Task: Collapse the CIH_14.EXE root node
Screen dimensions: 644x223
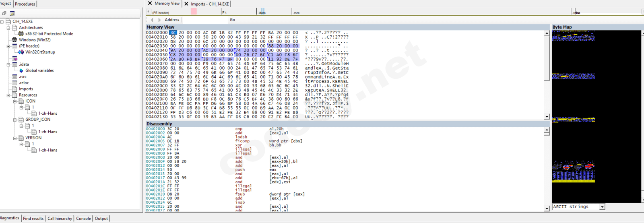Action: point(2,21)
